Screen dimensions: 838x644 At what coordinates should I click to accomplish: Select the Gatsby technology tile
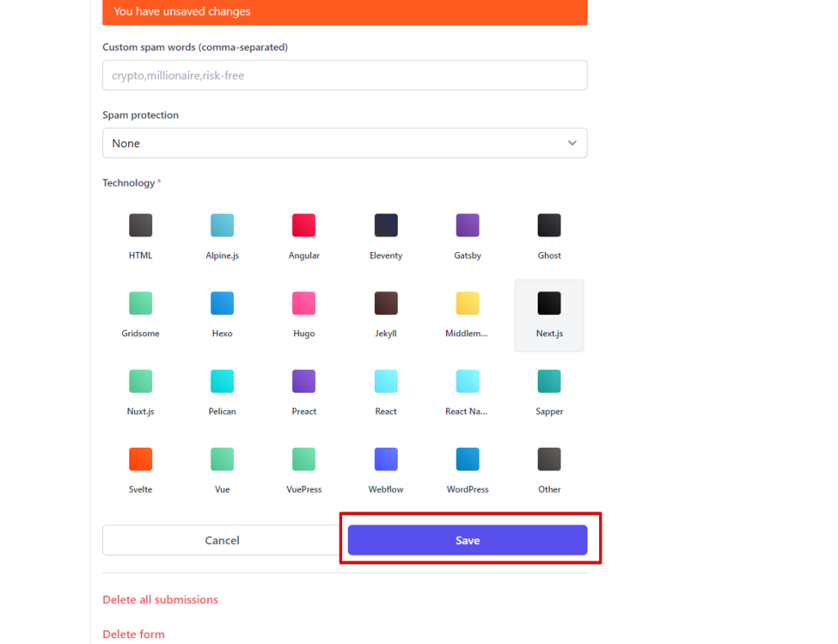[x=467, y=226]
